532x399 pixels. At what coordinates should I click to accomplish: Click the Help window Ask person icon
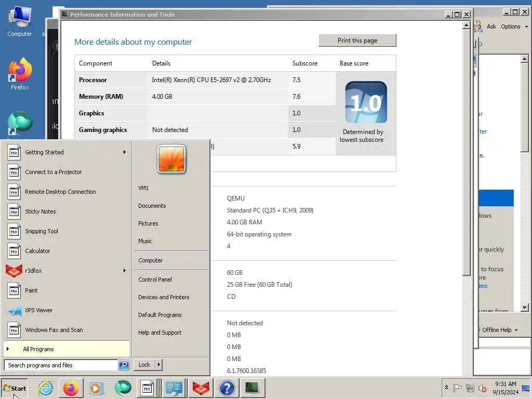pos(478,26)
